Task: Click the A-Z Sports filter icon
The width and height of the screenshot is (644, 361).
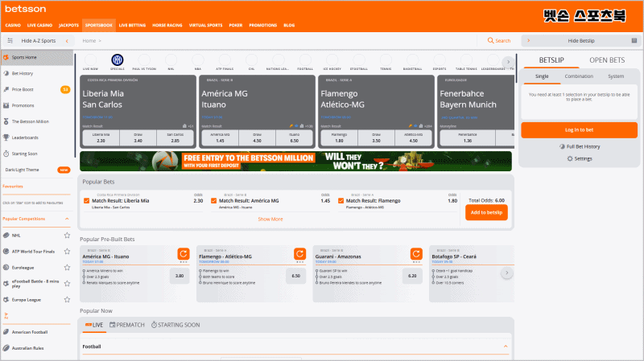Action: coord(10,41)
